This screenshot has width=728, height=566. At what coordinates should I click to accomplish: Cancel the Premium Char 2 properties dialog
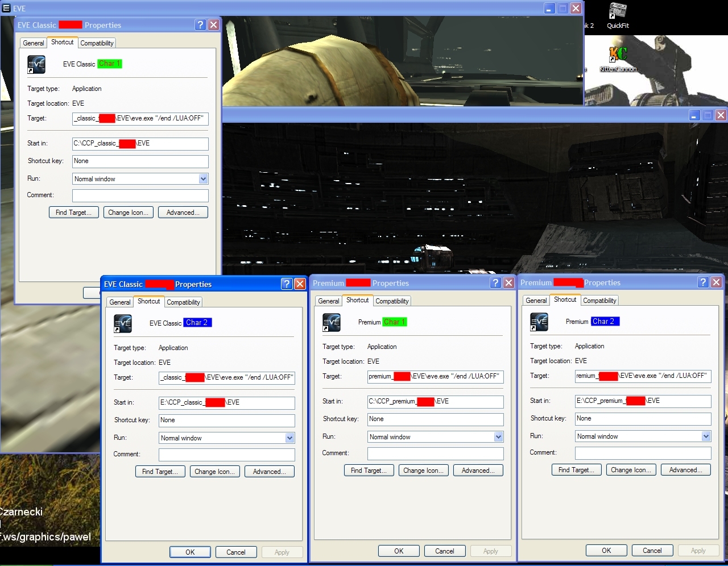point(652,551)
